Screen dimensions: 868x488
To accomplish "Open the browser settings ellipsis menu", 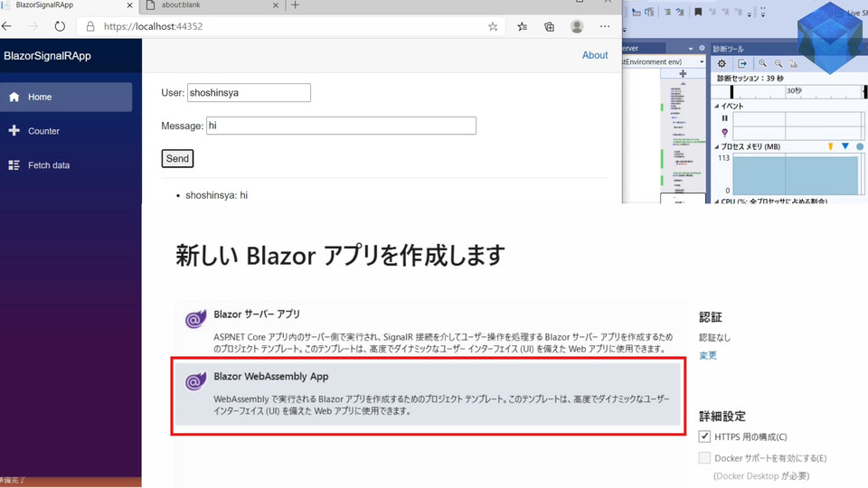I will [605, 26].
